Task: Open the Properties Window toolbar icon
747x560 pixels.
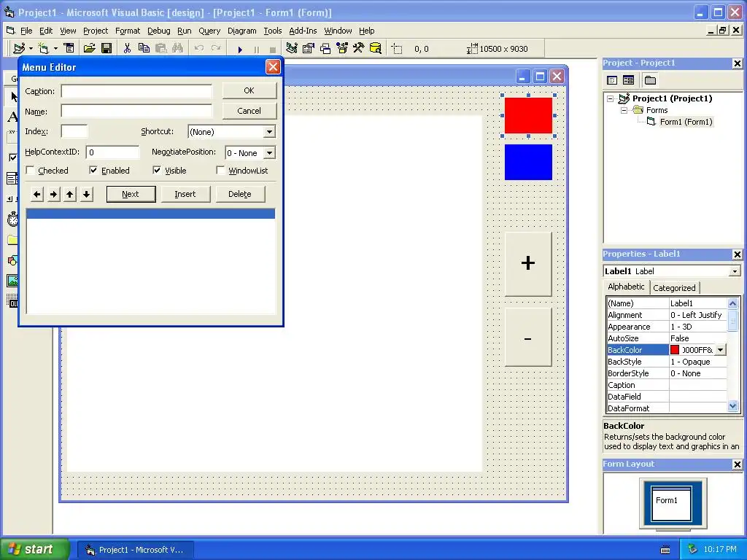Action: [309, 49]
